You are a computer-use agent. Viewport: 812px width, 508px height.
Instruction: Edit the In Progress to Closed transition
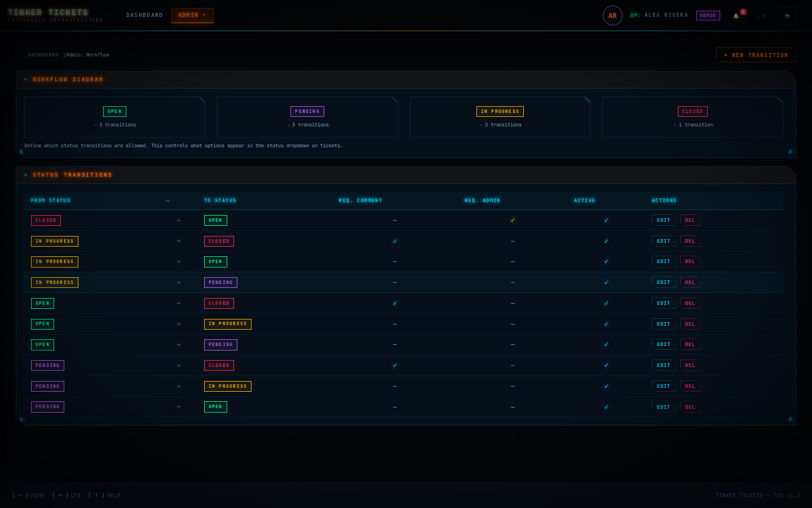pos(664,241)
